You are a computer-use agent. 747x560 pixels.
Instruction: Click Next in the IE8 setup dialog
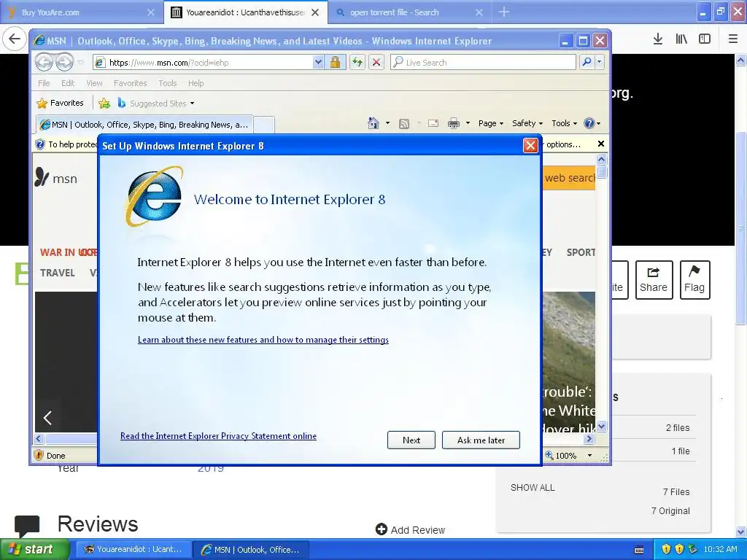coord(411,440)
